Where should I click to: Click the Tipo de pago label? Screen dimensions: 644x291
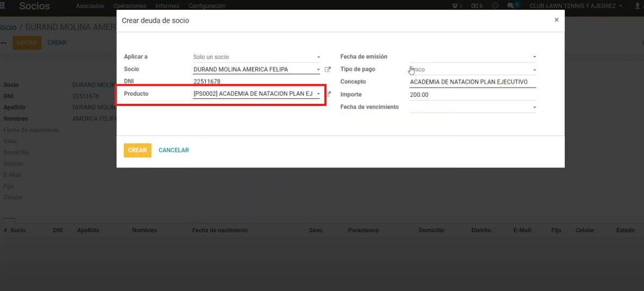(358, 69)
